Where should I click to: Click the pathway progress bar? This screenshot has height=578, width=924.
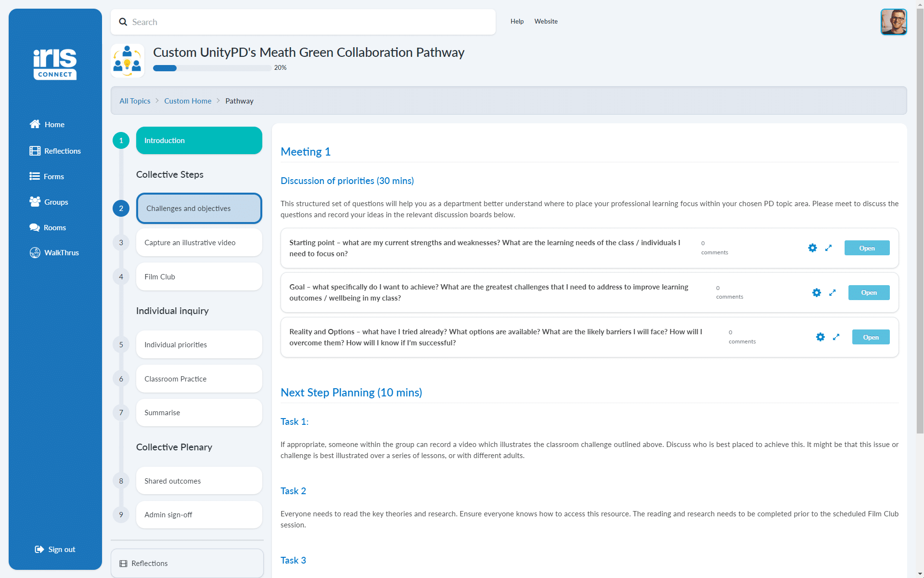pyautogui.click(x=212, y=68)
